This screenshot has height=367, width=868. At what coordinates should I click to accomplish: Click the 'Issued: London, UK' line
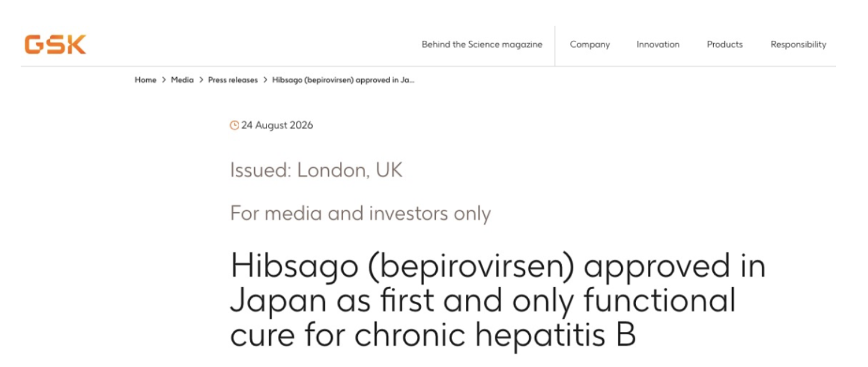tap(316, 170)
